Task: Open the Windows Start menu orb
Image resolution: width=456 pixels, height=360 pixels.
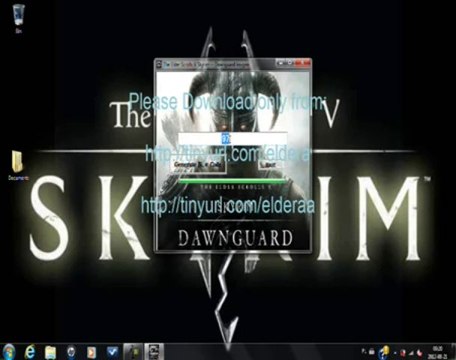Action: point(9,352)
